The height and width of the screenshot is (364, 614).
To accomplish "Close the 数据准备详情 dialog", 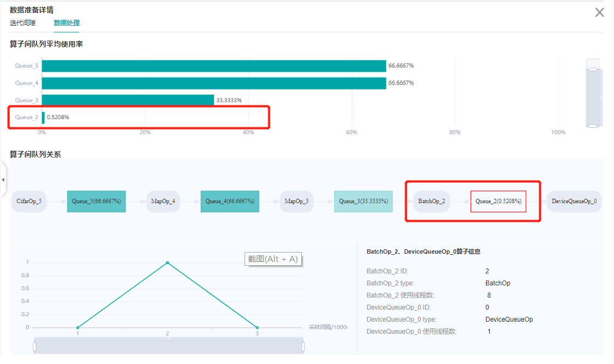I will point(599,12).
